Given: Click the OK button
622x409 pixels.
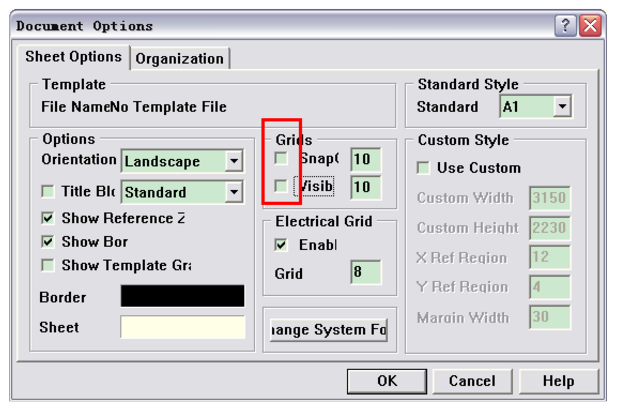Looking at the screenshot, I should (x=387, y=381).
